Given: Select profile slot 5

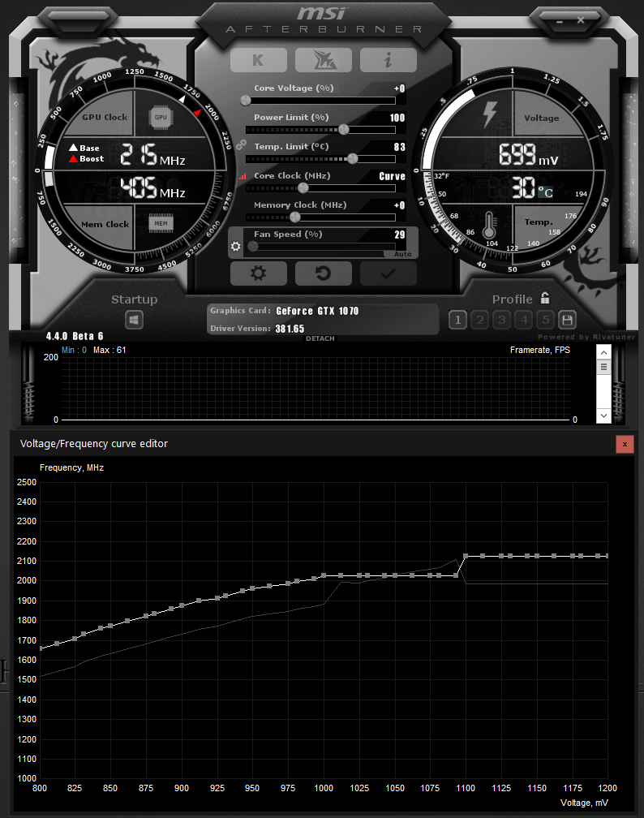Looking at the screenshot, I should point(545,320).
